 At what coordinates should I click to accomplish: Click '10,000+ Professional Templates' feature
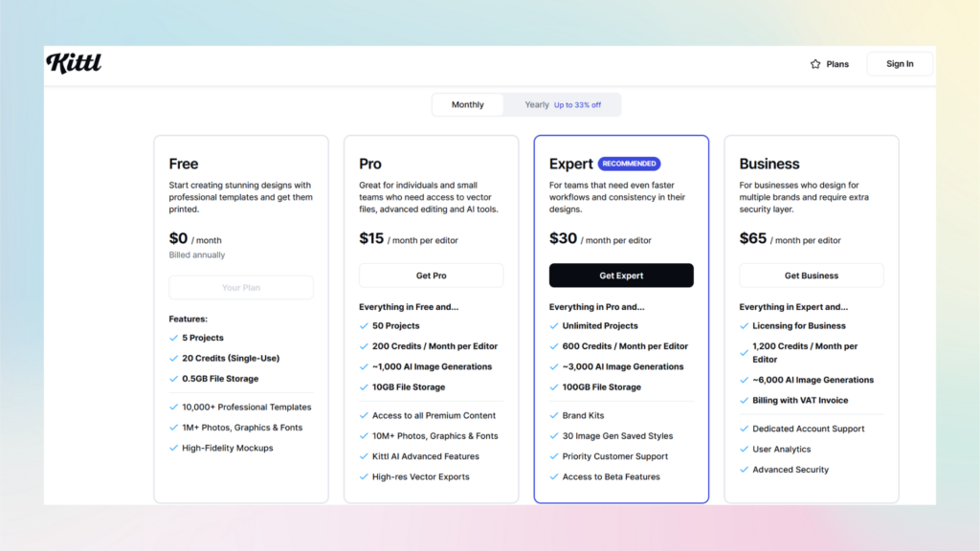(246, 408)
